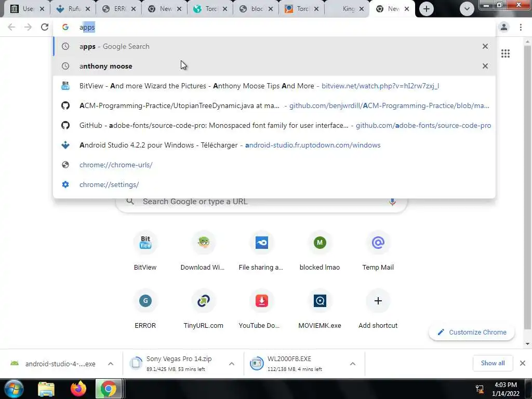Image resolution: width=532 pixels, height=399 pixels.
Task: Open the adobe-fonts source-code-pro suggestion
Action: coord(274,125)
